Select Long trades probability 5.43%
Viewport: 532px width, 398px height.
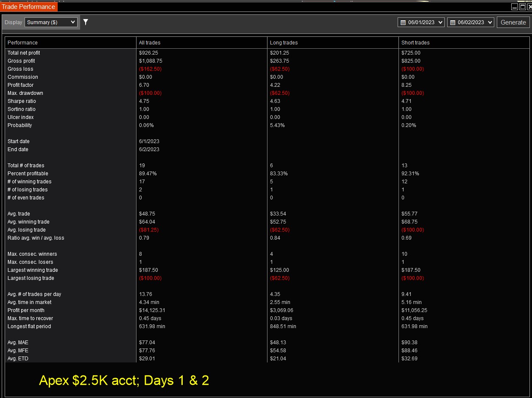(x=277, y=125)
